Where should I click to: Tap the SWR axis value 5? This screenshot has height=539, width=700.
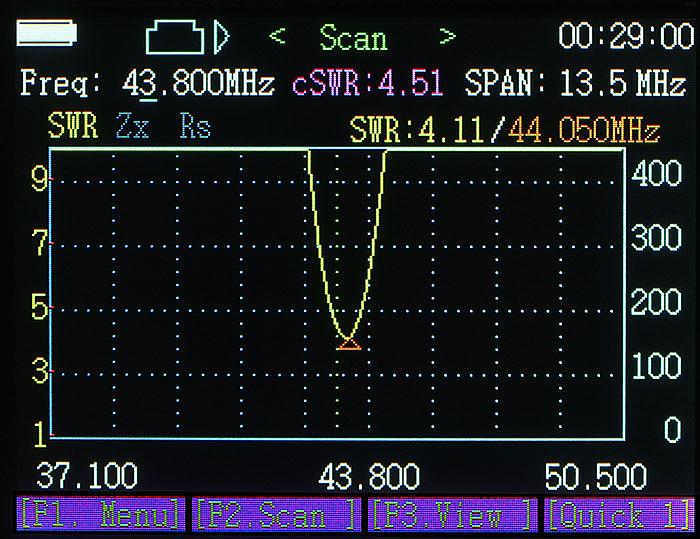tap(39, 307)
